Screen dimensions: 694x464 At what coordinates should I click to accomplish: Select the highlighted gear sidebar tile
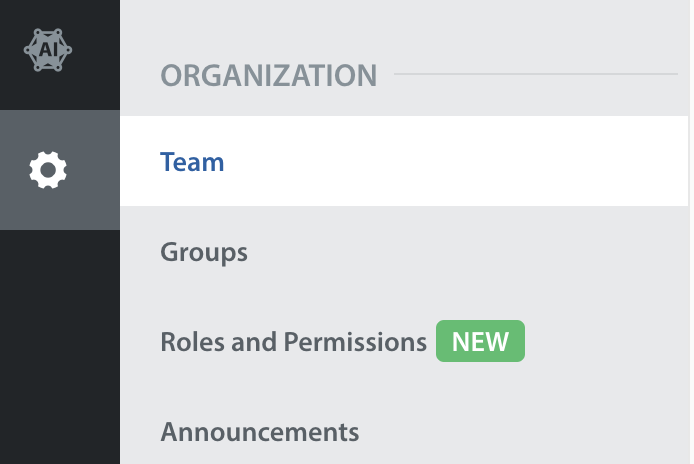[60, 170]
